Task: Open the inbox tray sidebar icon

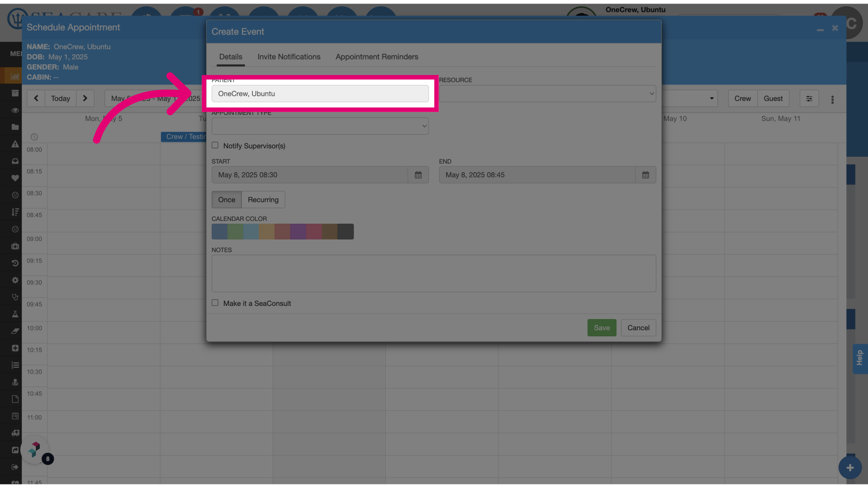Action: coord(15,161)
